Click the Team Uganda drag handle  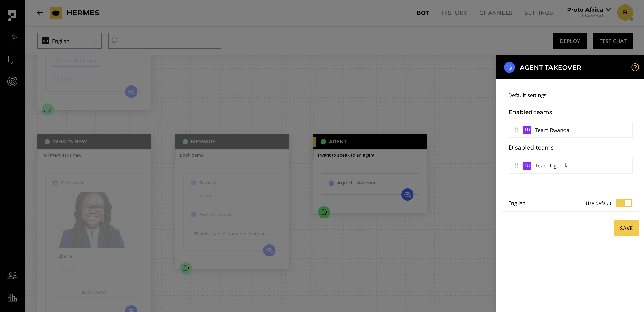point(516,165)
